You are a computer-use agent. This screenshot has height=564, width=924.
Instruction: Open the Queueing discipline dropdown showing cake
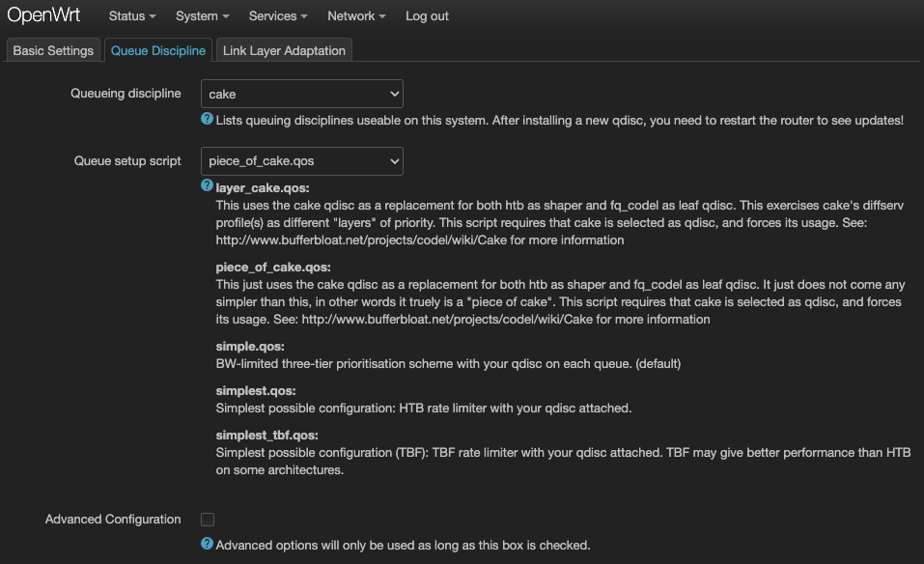301,94
